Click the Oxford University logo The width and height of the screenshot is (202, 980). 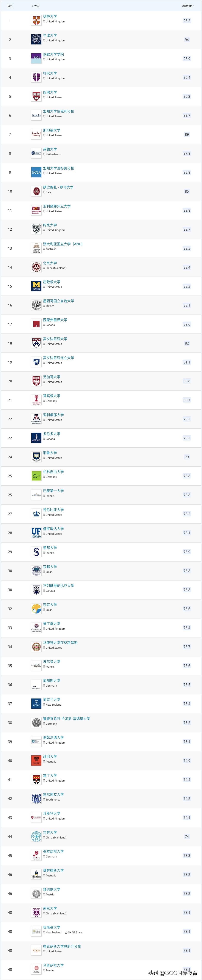click(36, 39)
